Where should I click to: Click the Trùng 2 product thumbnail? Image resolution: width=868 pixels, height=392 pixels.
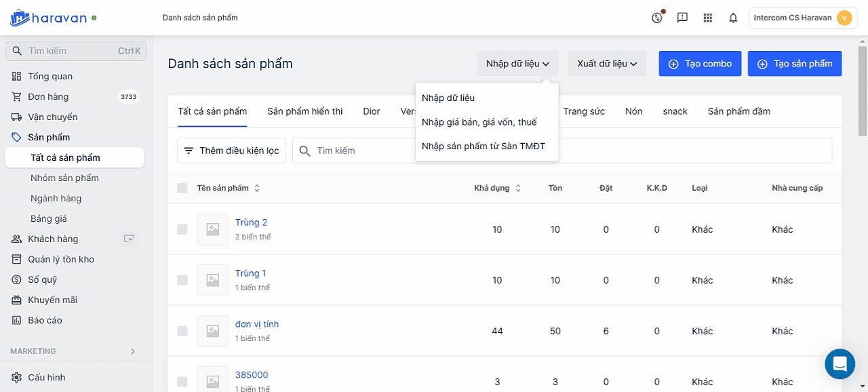(x=212, y=229)
